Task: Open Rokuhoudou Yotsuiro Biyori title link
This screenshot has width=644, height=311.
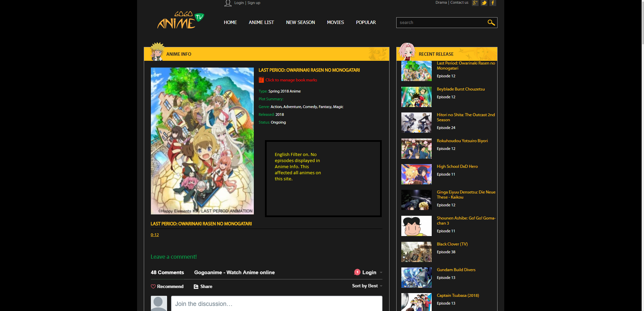Action: coord(462,141)
